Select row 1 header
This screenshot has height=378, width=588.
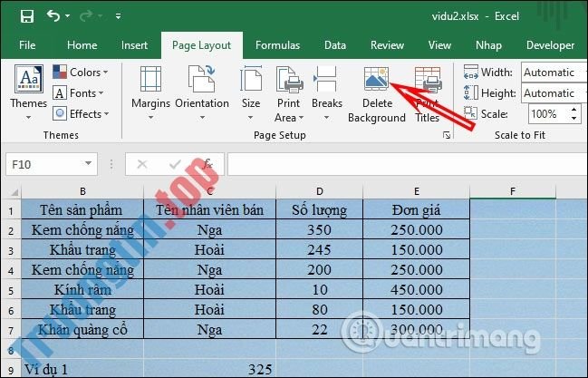[x=11, y=210]
